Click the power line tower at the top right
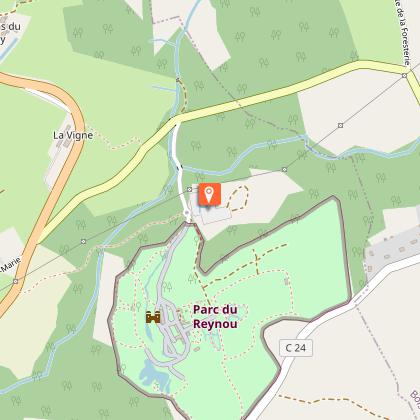Image resolution: width=420 pixels, height=420 pixels. point(404,76)
